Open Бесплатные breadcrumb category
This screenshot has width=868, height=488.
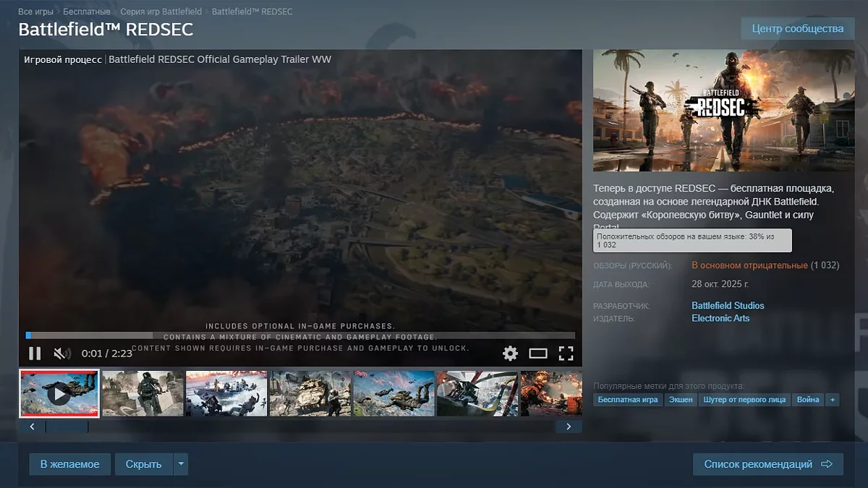pos(87,12)
